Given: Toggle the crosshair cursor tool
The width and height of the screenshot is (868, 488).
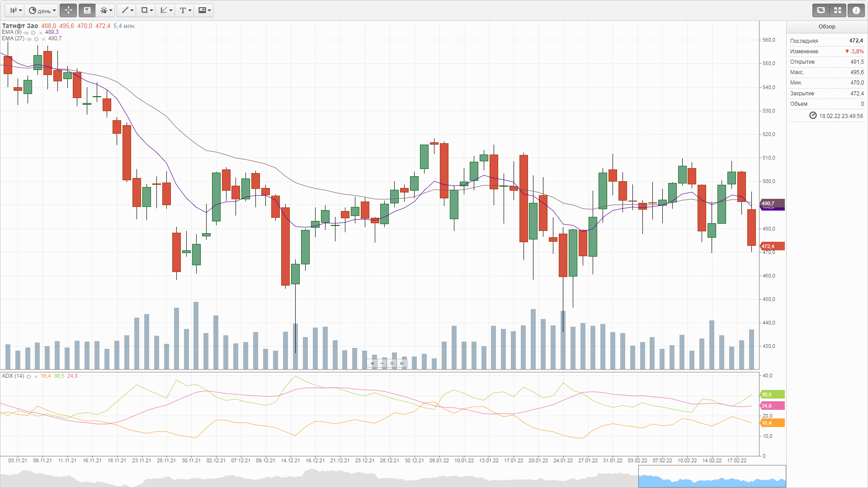Looking at the screenshot, I should [68, 10].
